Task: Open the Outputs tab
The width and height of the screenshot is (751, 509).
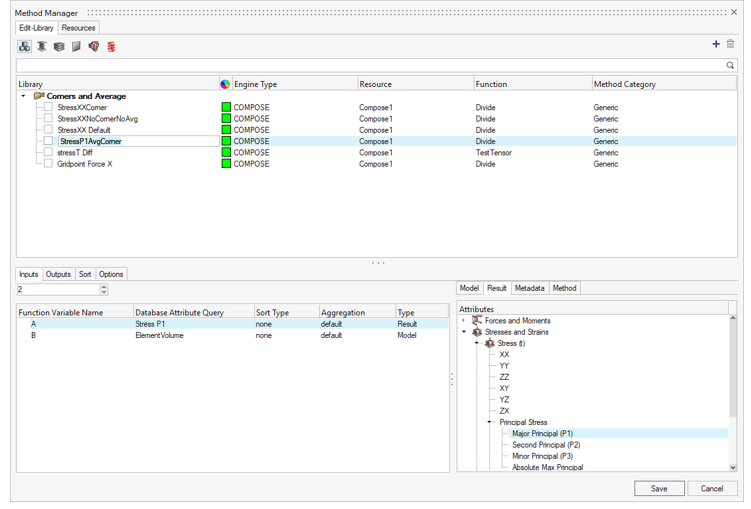Action: click(x=59, y=274)
